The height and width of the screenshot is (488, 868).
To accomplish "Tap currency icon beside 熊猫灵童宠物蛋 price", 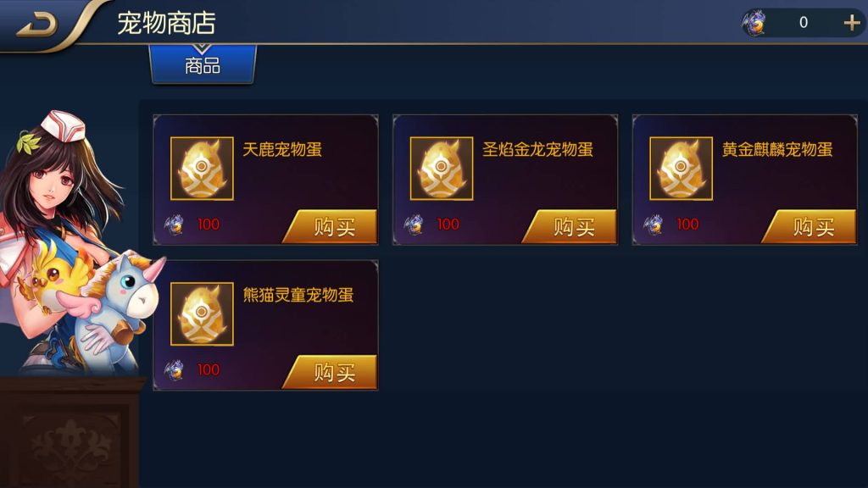I will click(x=175, y=369).
